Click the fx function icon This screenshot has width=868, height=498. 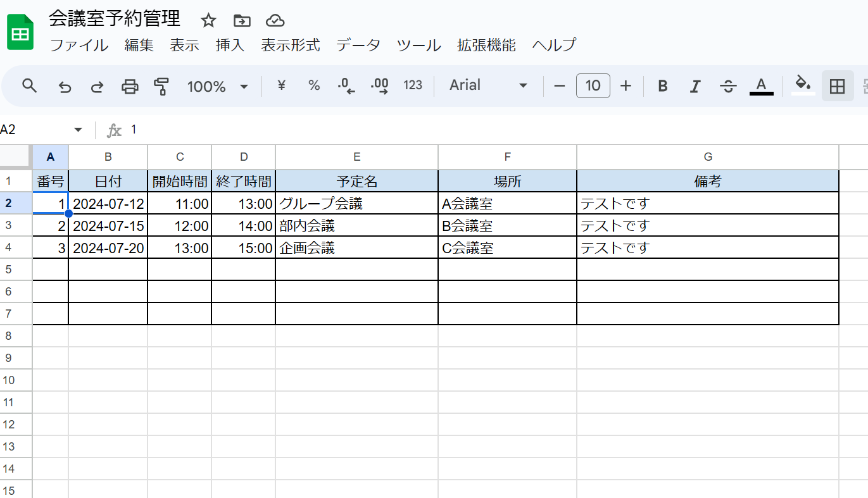[x=114, y=130]
